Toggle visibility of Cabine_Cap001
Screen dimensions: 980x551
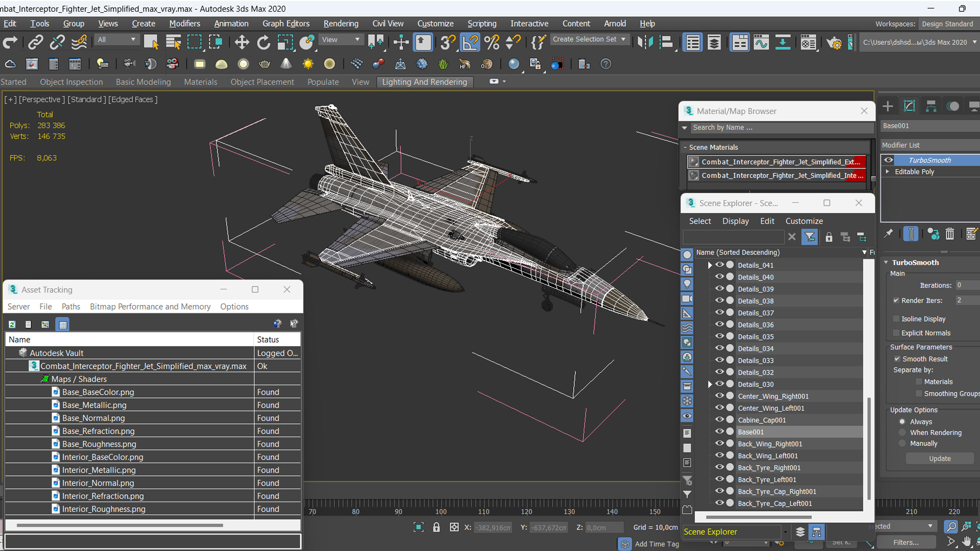click(x=720, y=419)
